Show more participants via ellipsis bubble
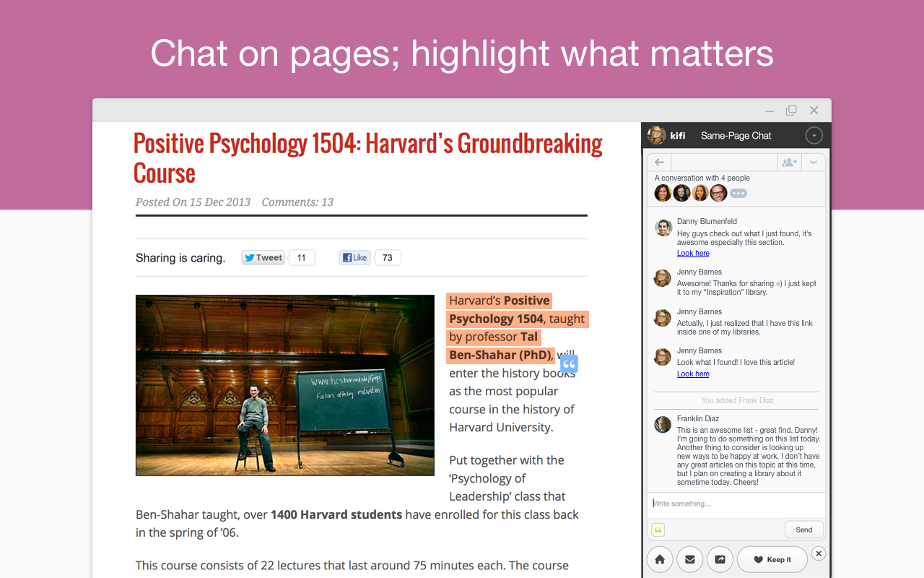 click(738, 193)
